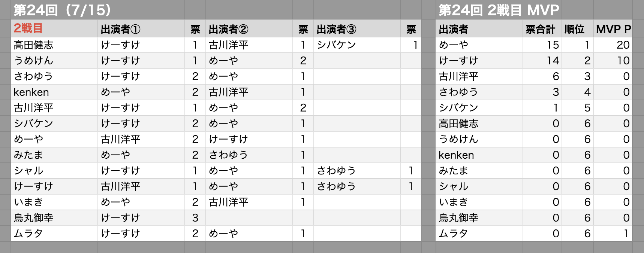Select the 出演者① column header
Screen dimensions: 644x253
point(141,29)
